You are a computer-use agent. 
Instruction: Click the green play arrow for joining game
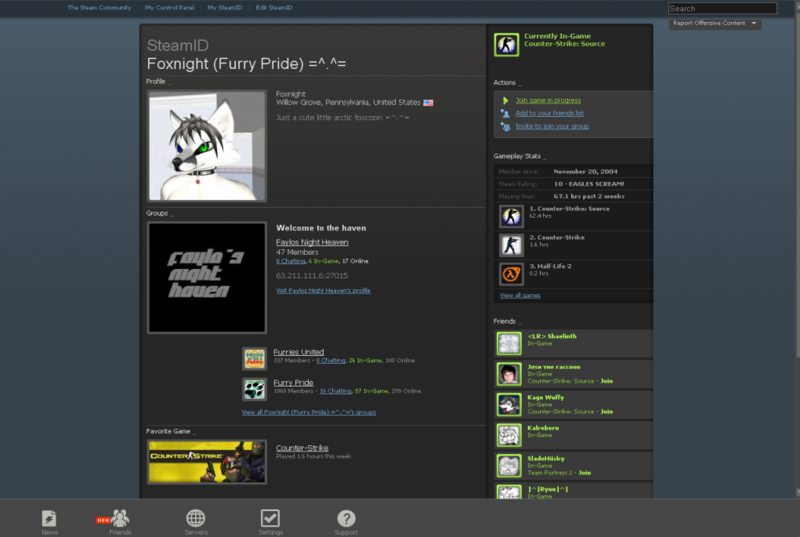(x=506, y=100)
